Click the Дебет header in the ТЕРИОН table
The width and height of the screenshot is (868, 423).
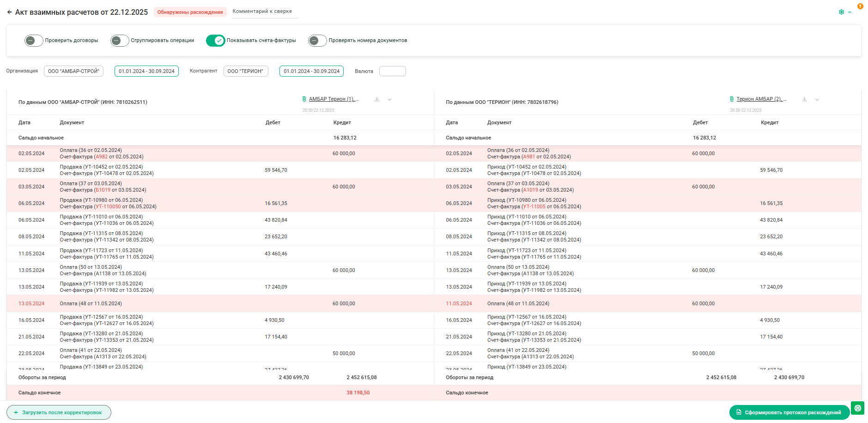(700, 123)
